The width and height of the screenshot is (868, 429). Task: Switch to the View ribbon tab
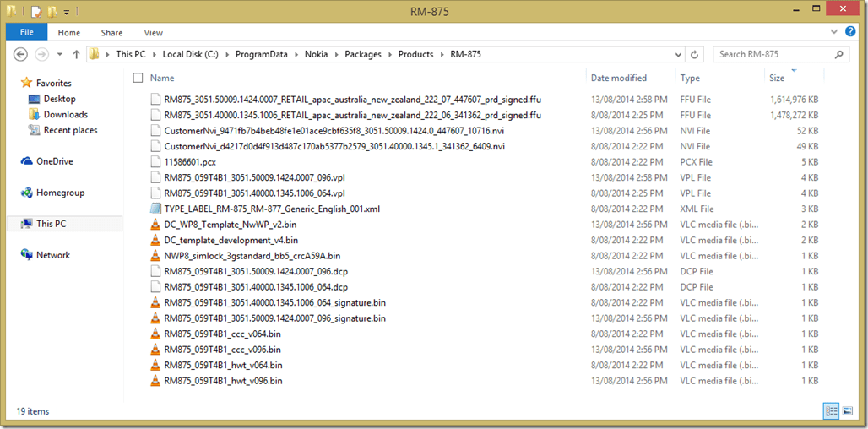click(x=153, y=33)
